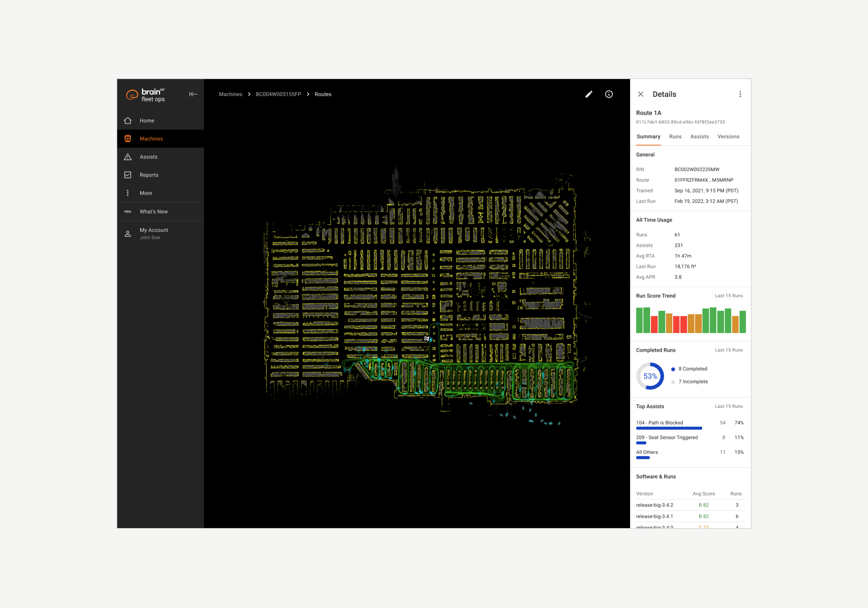
Task: Click the pencil edit icon
Action: coord(589,94)
